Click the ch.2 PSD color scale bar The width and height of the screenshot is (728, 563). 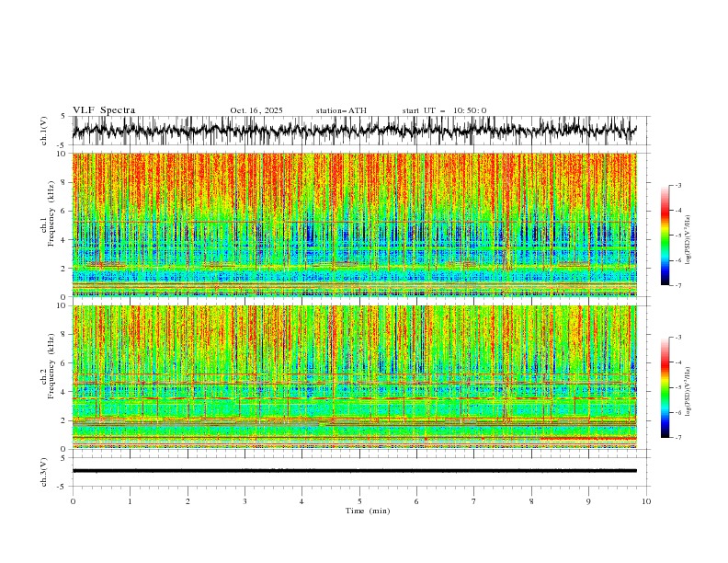pyautogui.click(x=665, y=387)
